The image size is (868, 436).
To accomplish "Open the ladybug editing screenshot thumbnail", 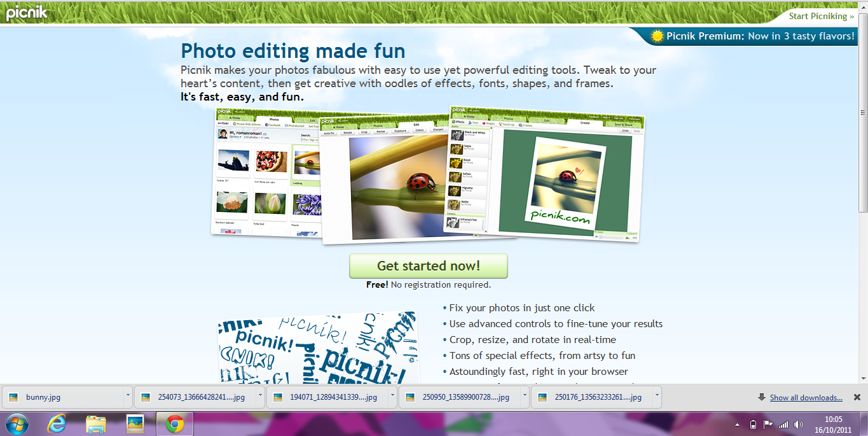I will click(384, 180).
